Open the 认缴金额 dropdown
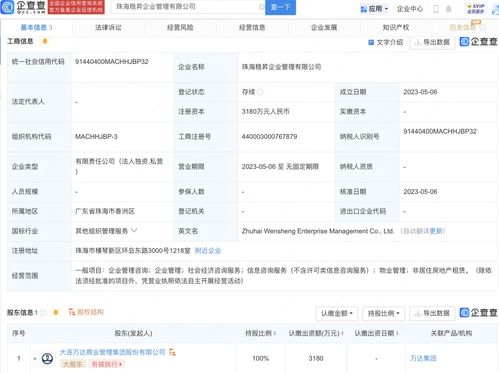Screen dimensions: 499x373 pos(337,313)
